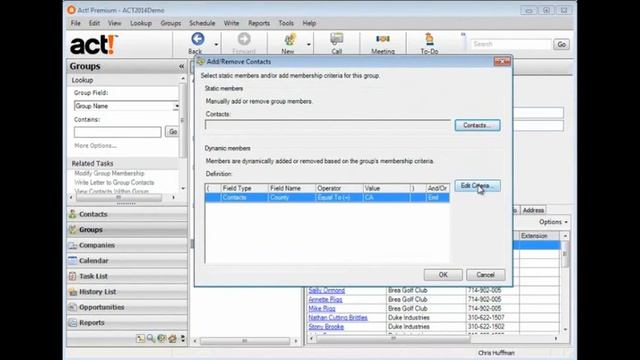The image size is (640, 360).
Task: Click the Go button beside the search box
Action: (561, 44)
